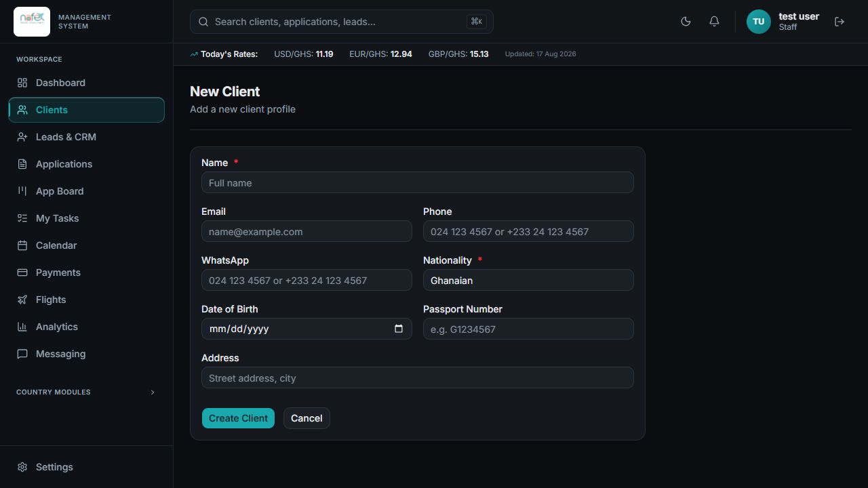The image size is (868, 488).
Task: Click the Updated: 17 Aug 2026 text
Action: 540,54
